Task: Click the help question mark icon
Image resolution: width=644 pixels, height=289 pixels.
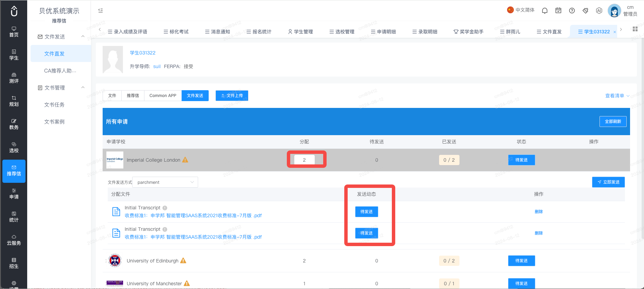Action: (x=572, y=11)
